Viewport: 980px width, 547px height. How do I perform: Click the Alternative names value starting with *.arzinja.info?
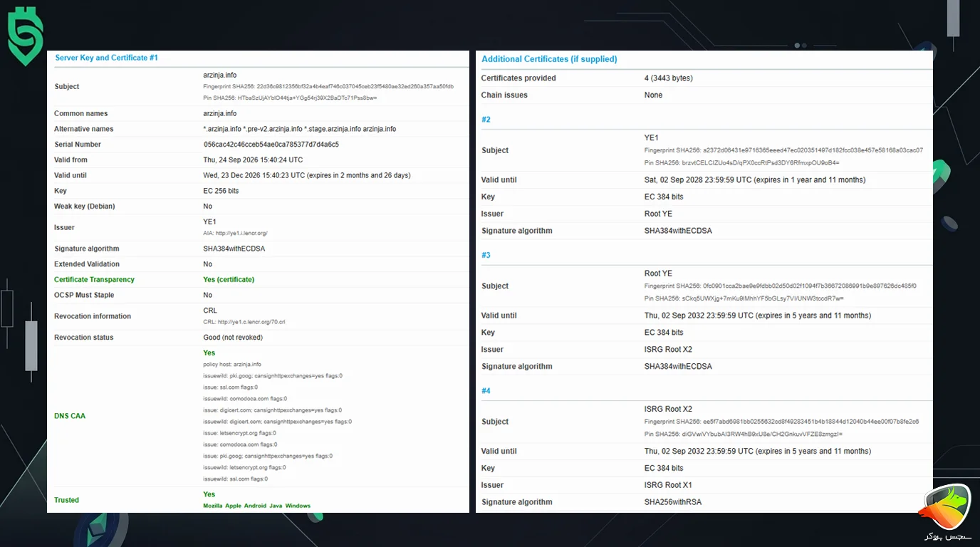300,129
